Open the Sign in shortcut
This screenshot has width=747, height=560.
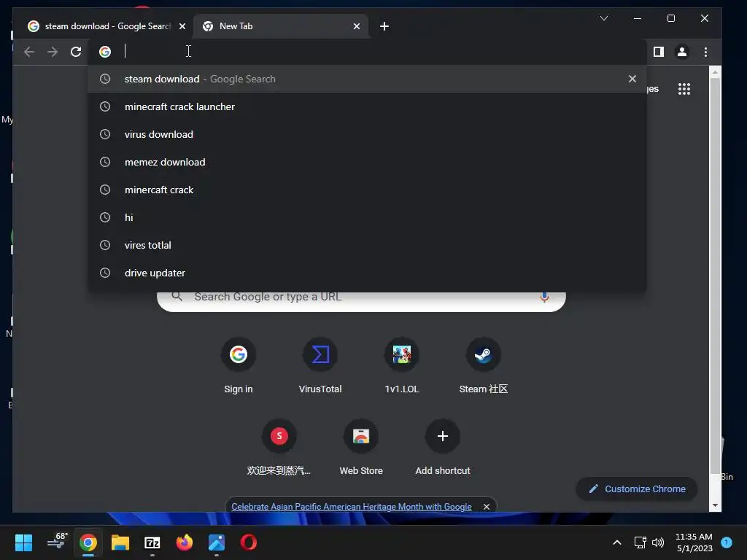coord(239,365)
